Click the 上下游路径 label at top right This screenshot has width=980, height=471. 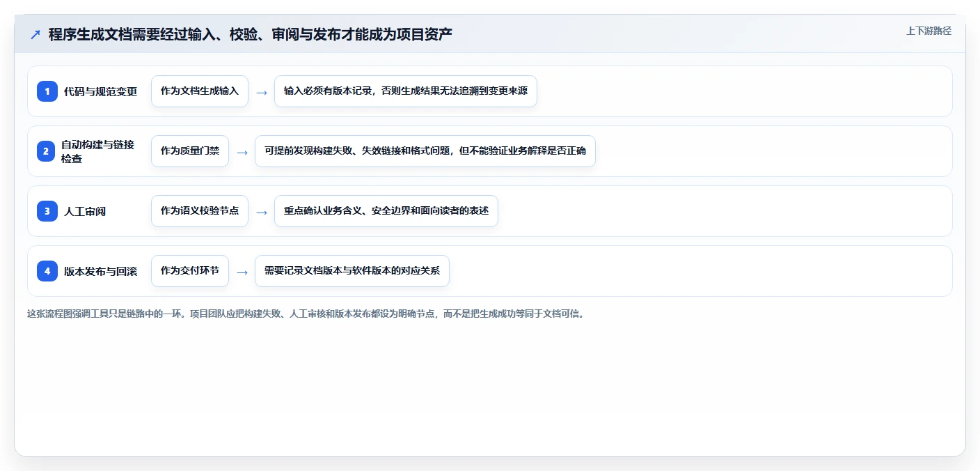tap(928, 31)
